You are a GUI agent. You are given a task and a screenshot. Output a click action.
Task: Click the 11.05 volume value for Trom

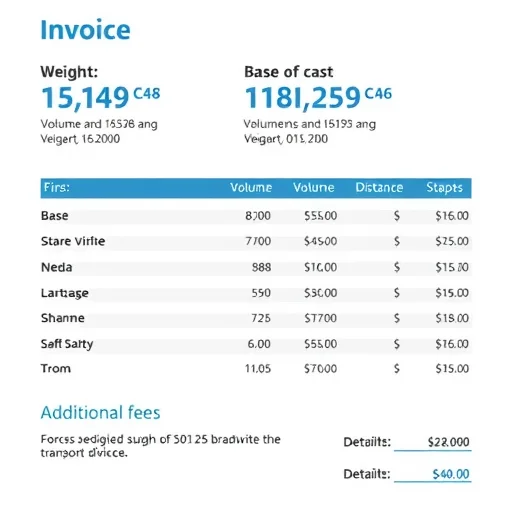(x=258, y=369)
